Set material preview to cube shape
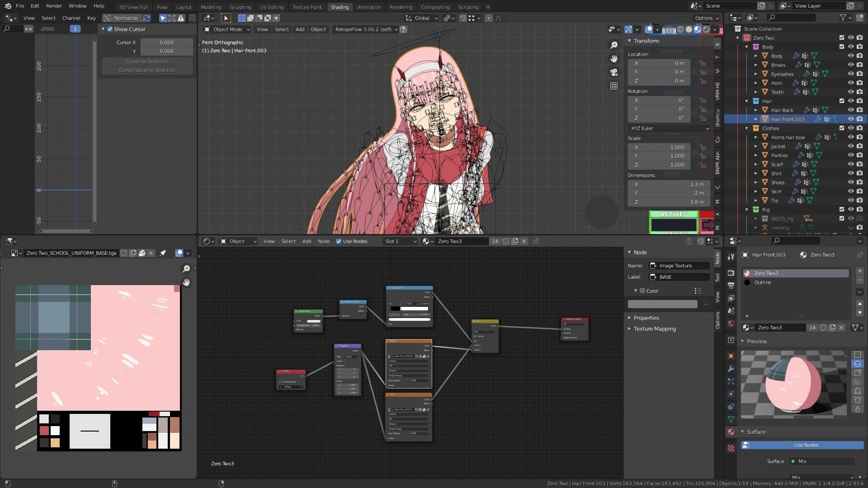 (x=858, y=373)
